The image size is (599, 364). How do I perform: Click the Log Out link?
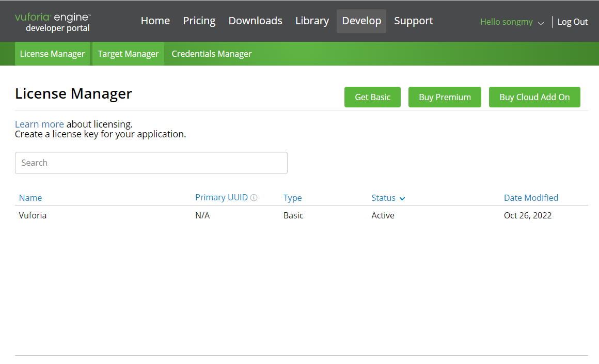572,22
